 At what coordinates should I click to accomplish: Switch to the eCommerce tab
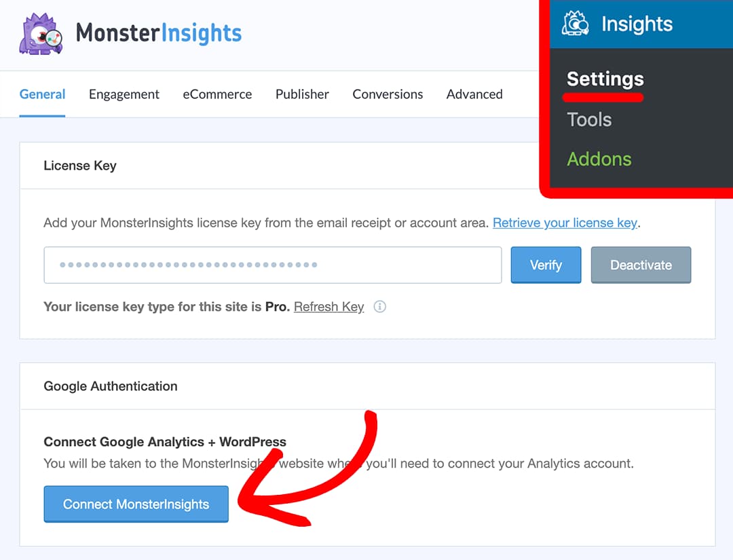coord(217,94)
